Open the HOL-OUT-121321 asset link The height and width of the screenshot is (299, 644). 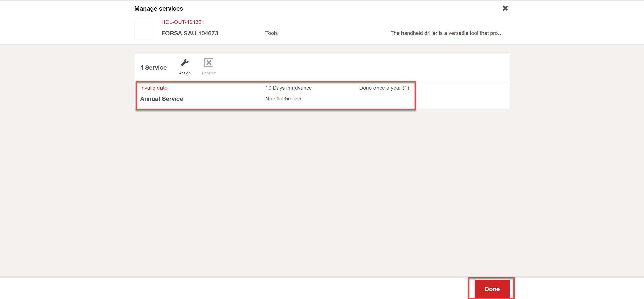click(x=183, y=22)
